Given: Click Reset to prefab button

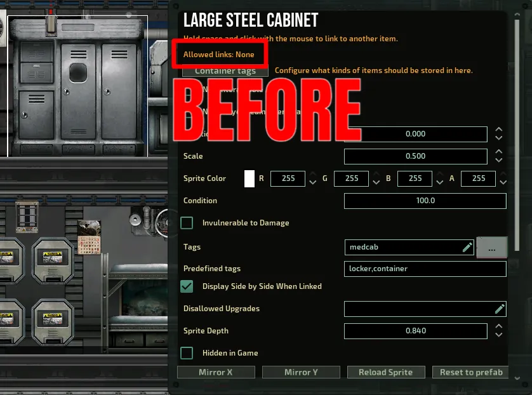Looking at the screenshot, I should (x=471, y=372).
